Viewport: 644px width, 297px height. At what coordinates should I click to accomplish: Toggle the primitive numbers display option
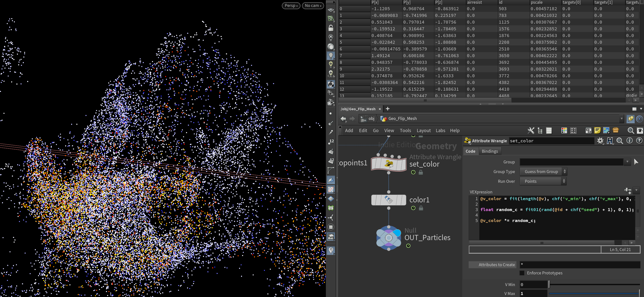tap(331, 161)
